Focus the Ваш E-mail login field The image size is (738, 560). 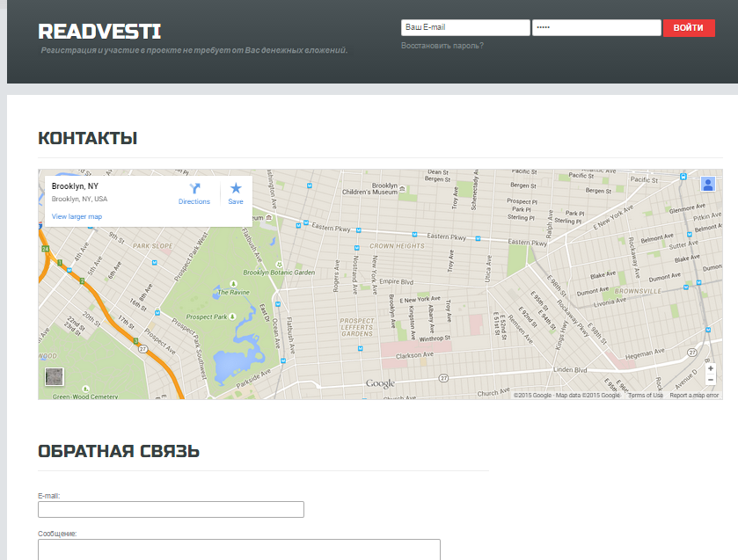click(465, 28)
